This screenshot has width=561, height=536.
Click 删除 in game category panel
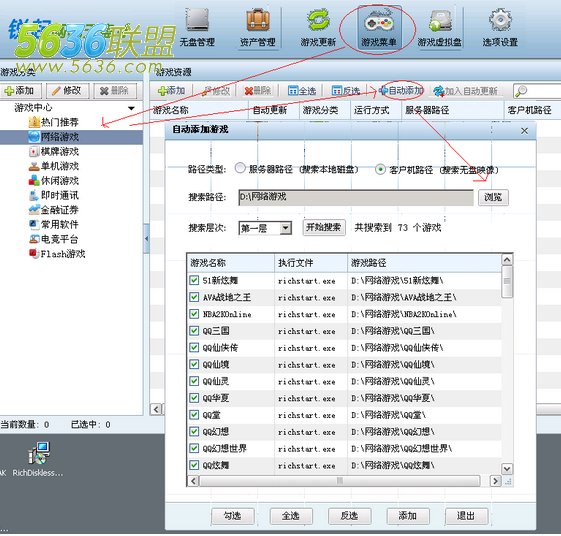(115, 91)
